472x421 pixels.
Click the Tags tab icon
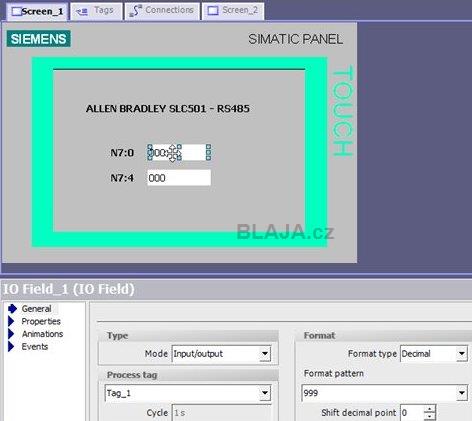tap(82, 12)
